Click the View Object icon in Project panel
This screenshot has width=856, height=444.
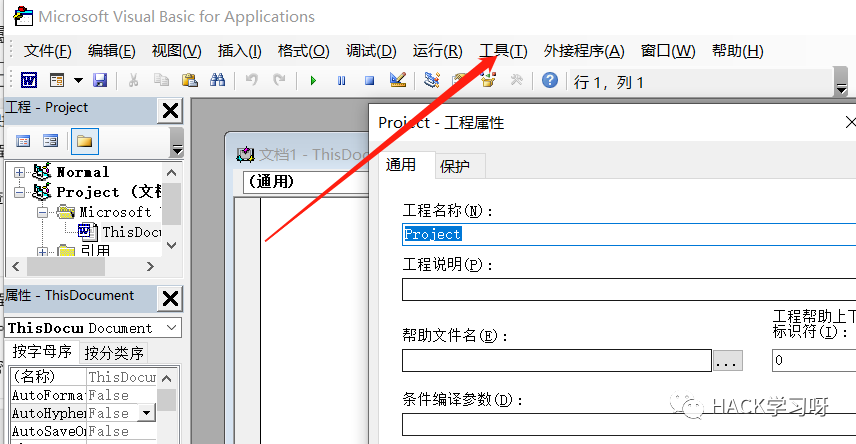[51, 141]
